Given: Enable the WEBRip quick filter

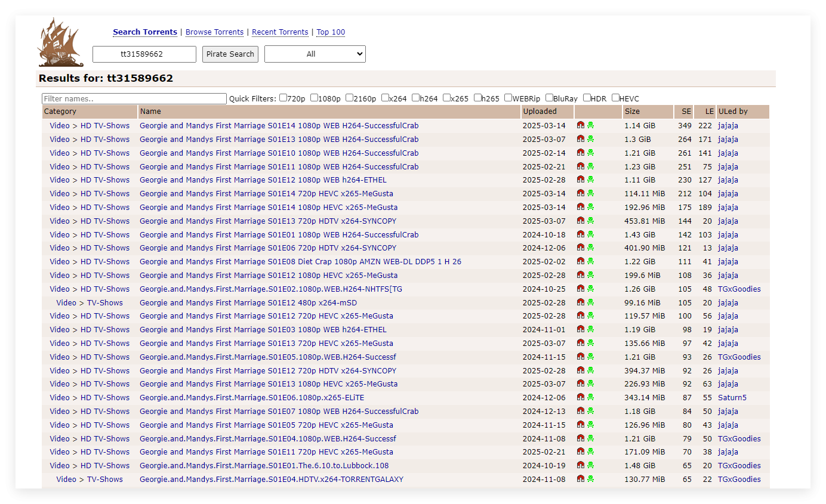Looking at the screenshot, I should point(508,98).
